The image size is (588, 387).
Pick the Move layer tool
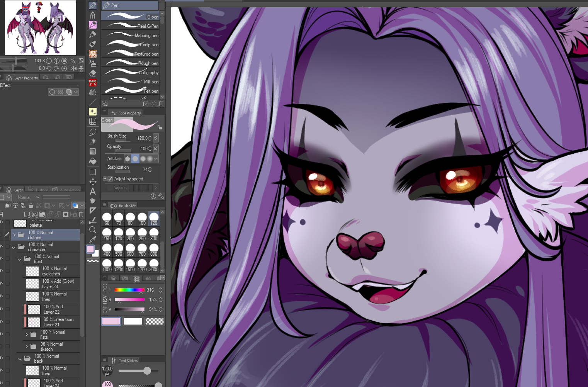93,182
